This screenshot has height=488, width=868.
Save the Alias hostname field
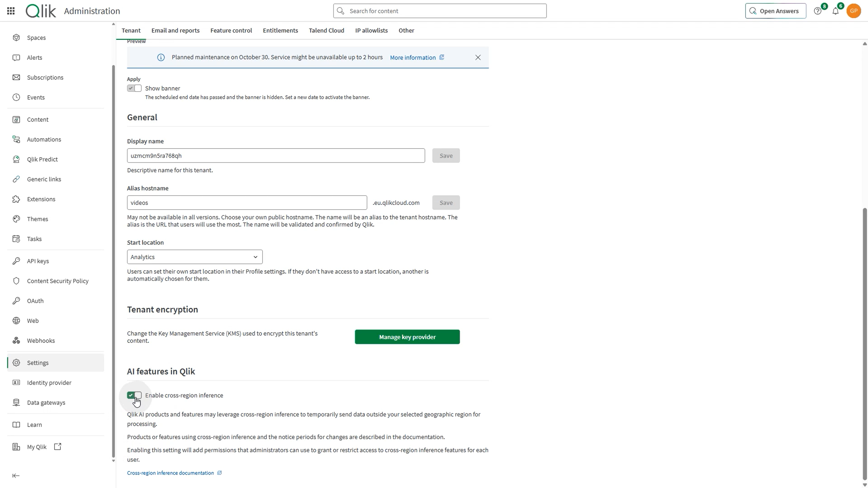point(446,203)
